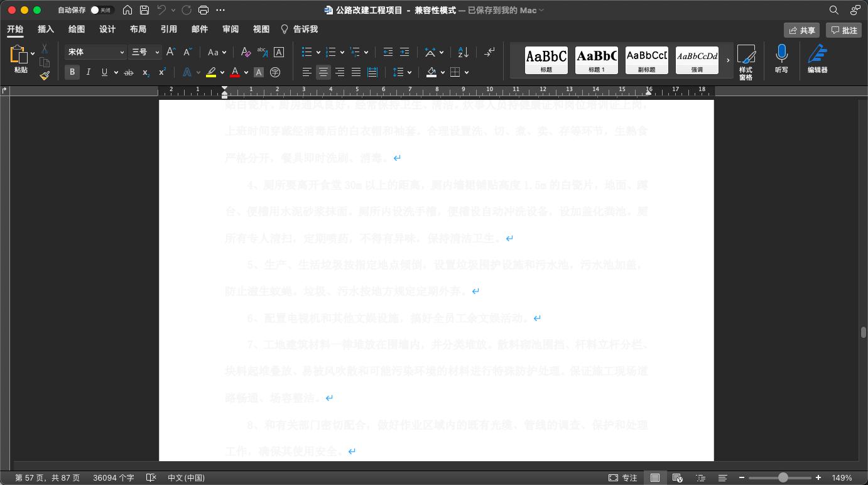Click the Format Painter brush icon

click(45, 75)
